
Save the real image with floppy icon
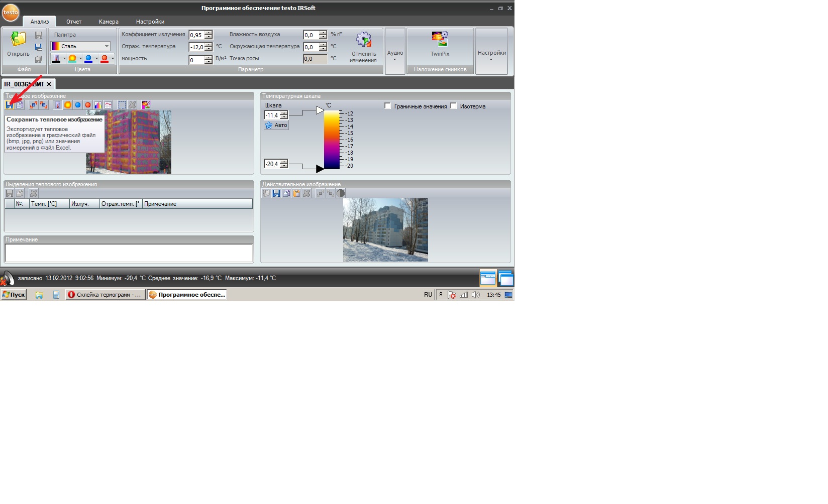(276, 193)
